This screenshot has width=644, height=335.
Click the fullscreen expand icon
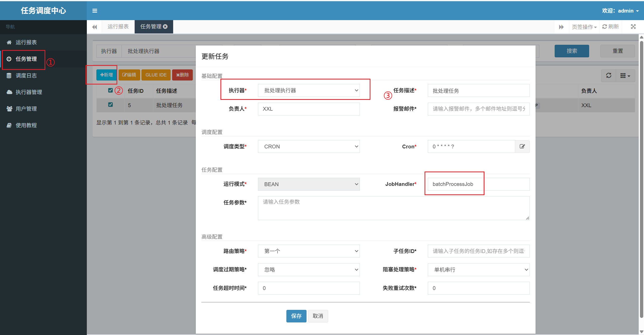(x=633, y=26)
